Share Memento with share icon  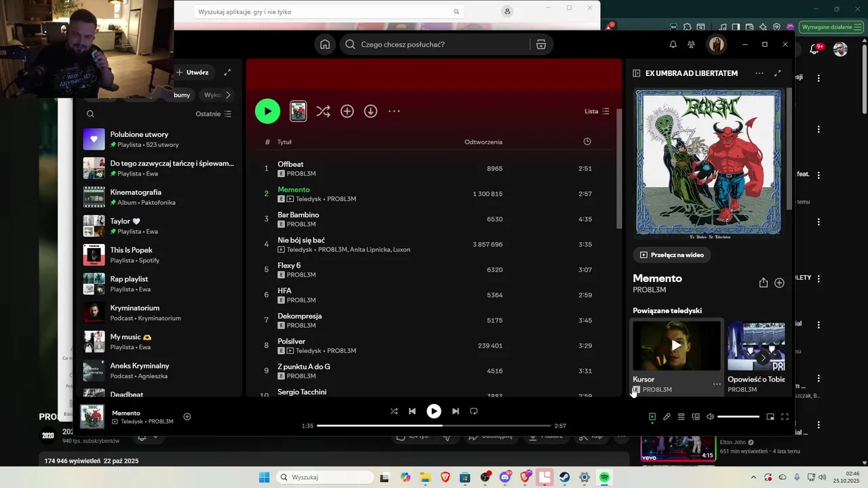(x=764, y=283)
